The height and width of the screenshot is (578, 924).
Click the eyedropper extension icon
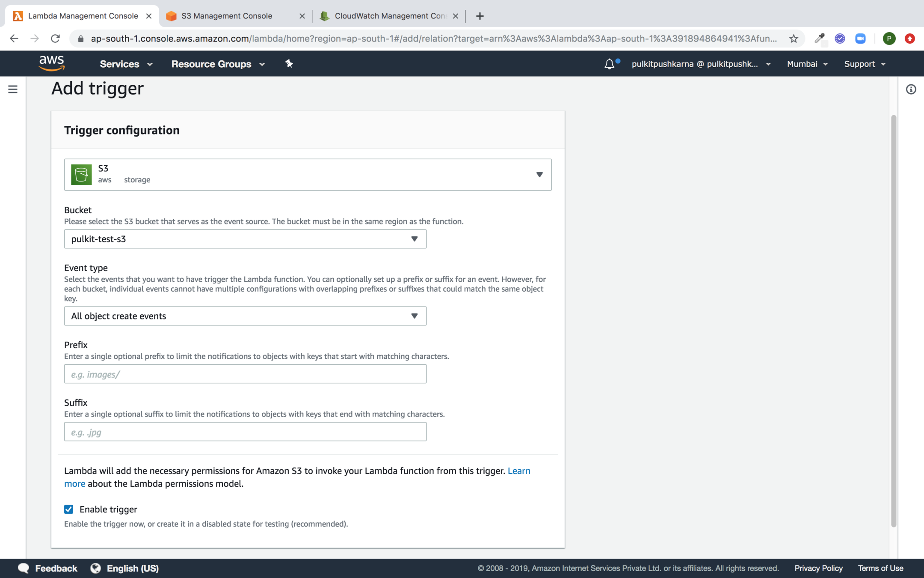819,39
